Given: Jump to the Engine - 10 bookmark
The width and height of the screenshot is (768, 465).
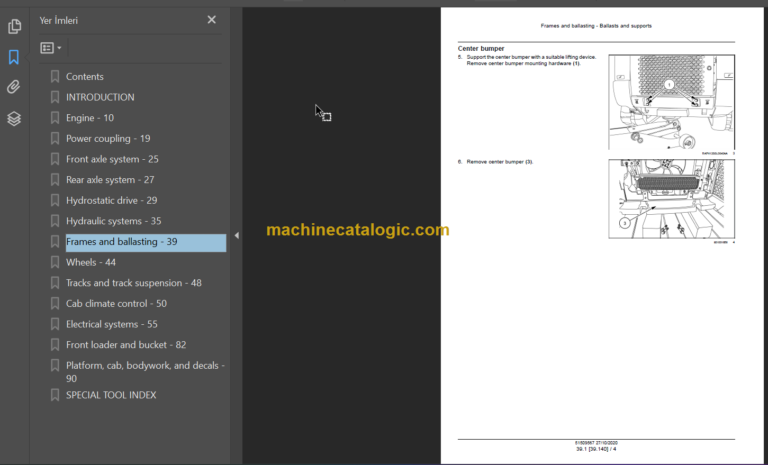Looking at the screenshot, I should 90,118.
